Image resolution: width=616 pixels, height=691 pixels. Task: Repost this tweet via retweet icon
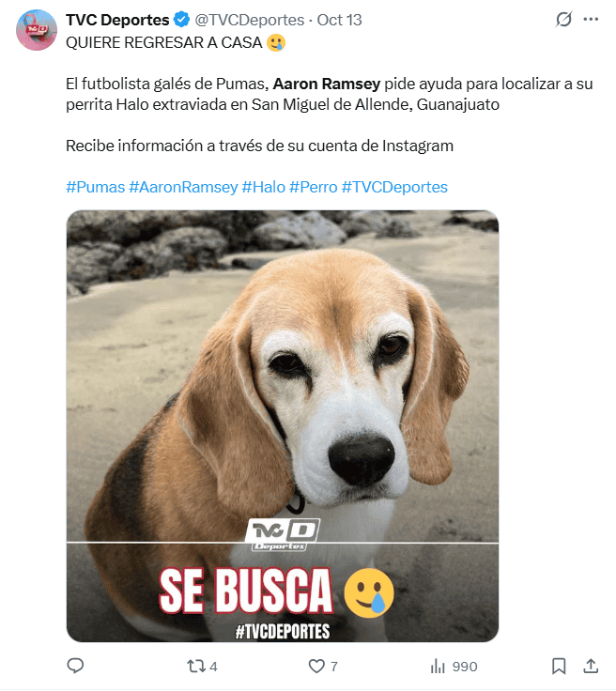coord(195,666)
